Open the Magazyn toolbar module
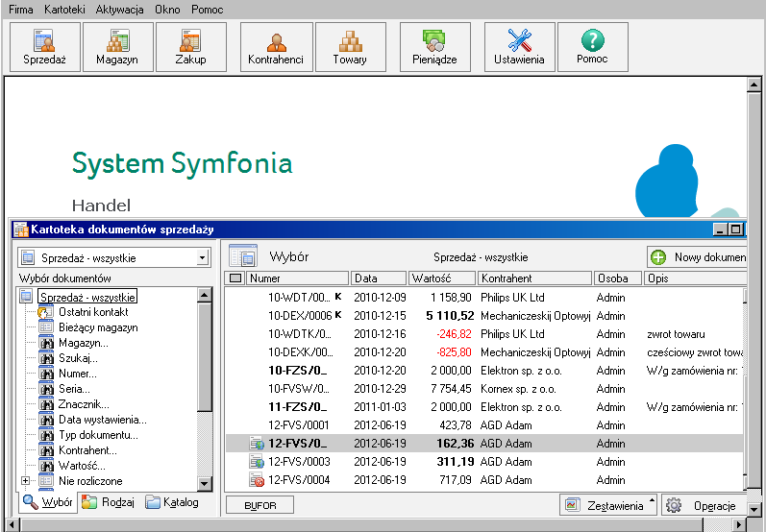The width and height of the screenshot is (766, 532). [x=117, y=47]
